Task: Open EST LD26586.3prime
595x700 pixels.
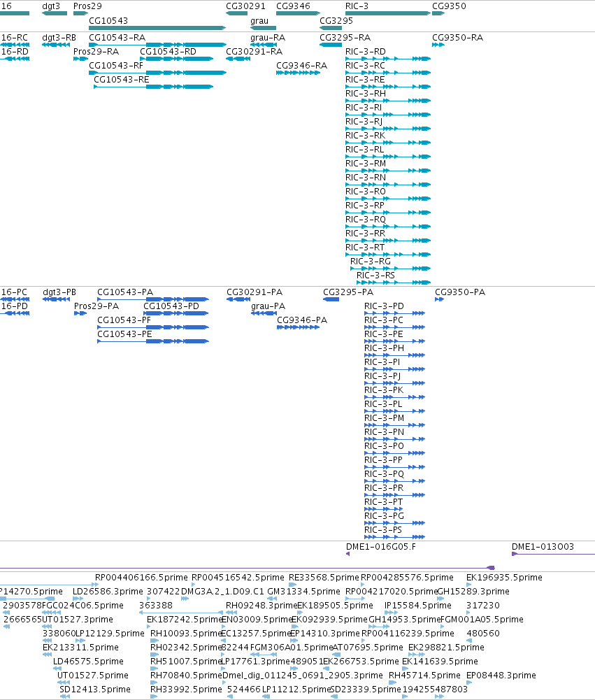Action: click(108, 592)
